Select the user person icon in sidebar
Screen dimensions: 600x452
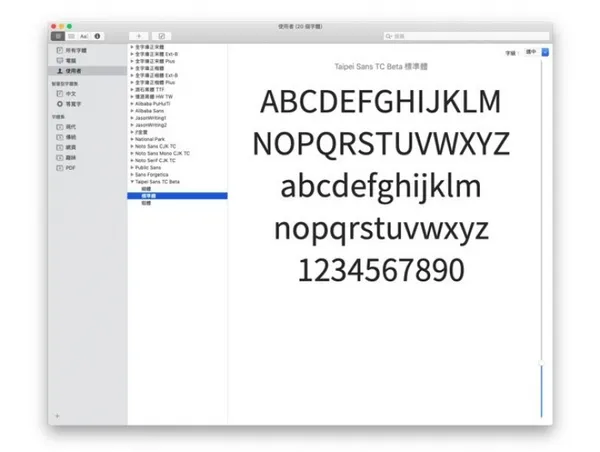[x=60, y=71]
